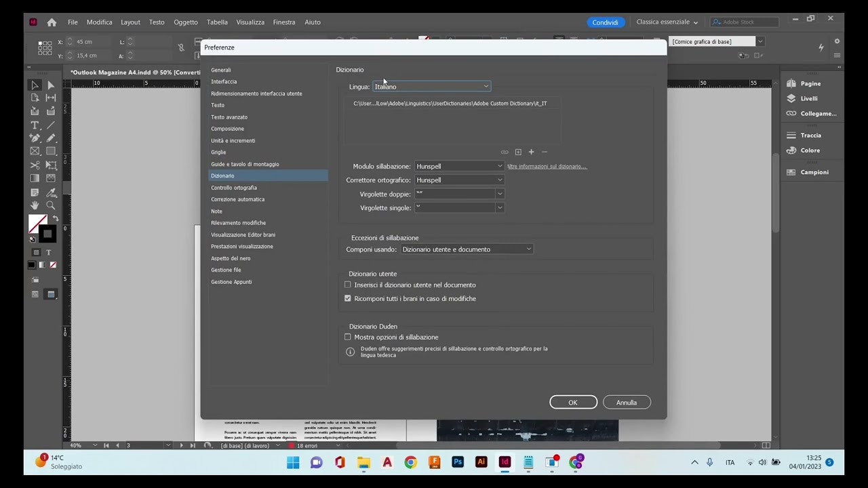Open the Classica essenziale workspace dropdown
This screenshot has width=868, height=488.
pyautogui.click(x=667, y=22)
